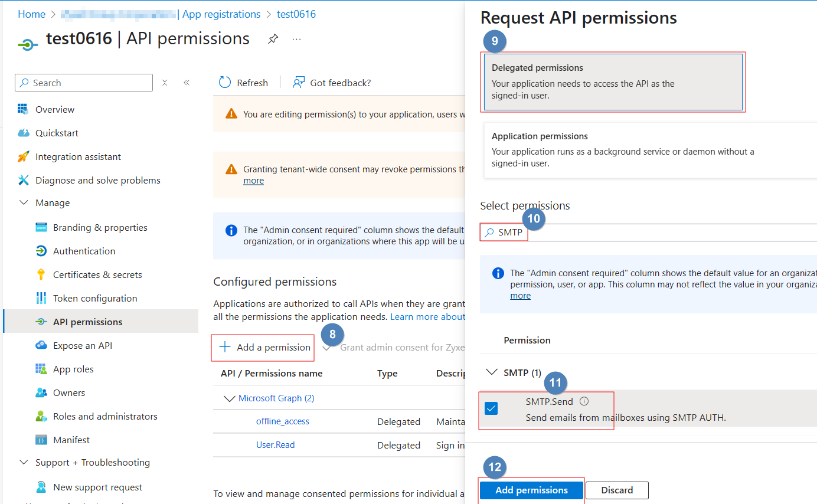The image size is (817, 504).
Task: Click the Got feedback icon
Action: point(299,82)
